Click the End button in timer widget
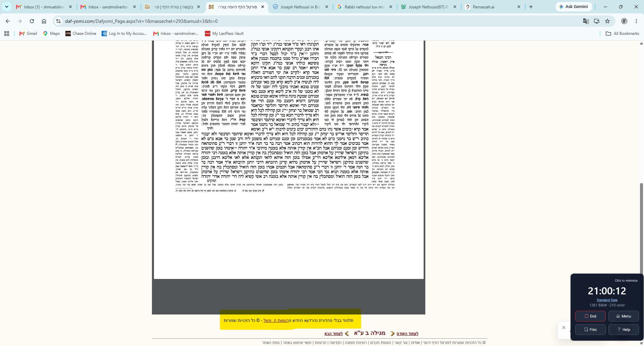The height and width of the screenshot is (346, 644). [590, 316]
